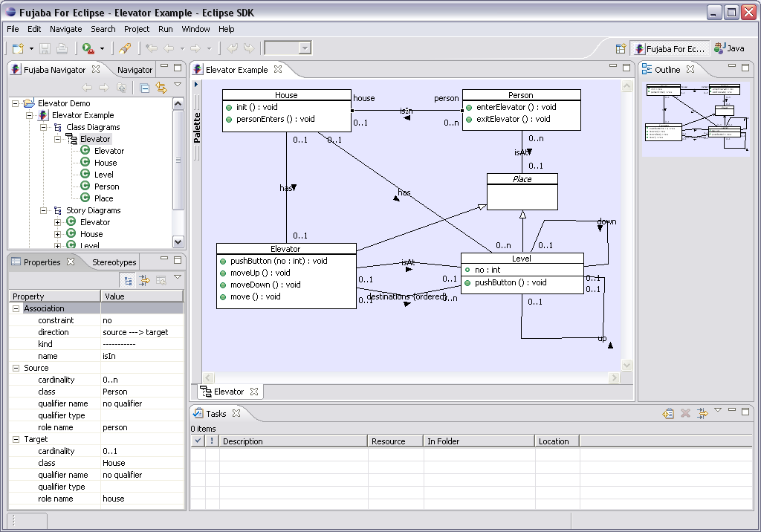Close the Fujaba Navigator view tab
The width and height of the screenshot is (761, 532).
96,69
